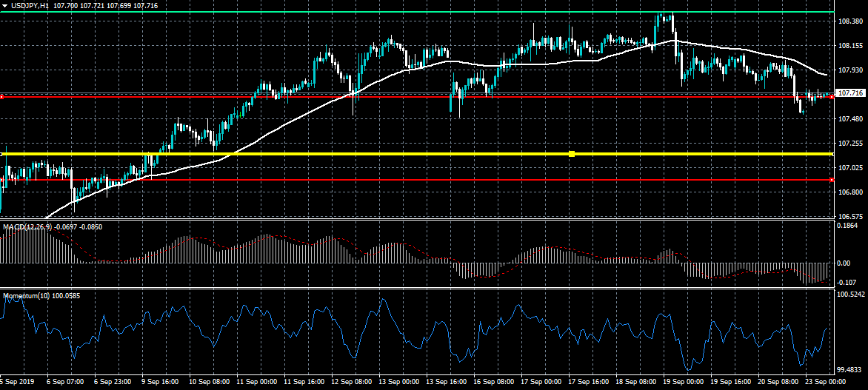Click the current price label 107.716
The image size is (868, 390).
(x=850, y=93)
